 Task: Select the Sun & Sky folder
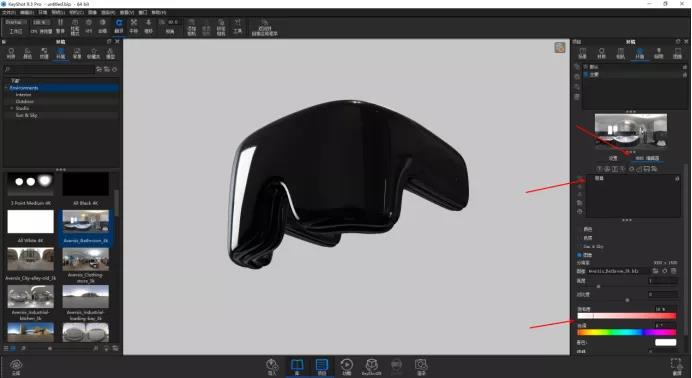click(26, 115)
